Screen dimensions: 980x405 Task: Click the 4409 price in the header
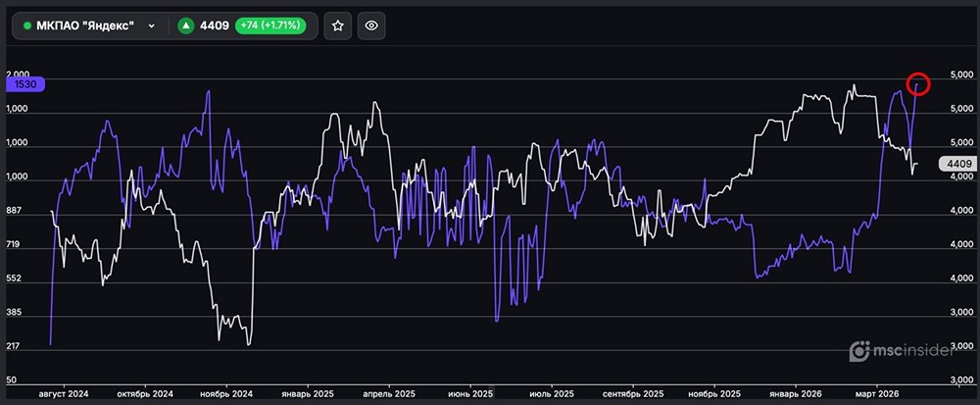pyautogui.click(x=216, y=26)
